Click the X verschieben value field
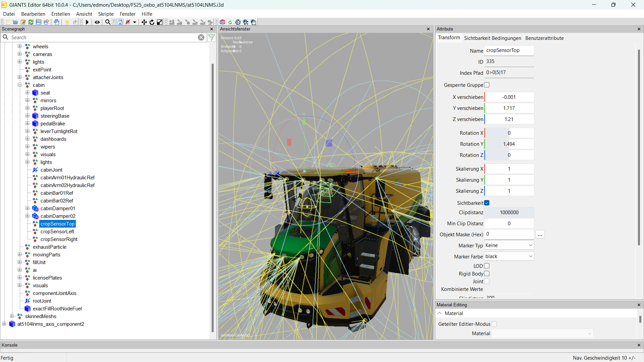The image size is (644, 362). click(x=509, y=97)
